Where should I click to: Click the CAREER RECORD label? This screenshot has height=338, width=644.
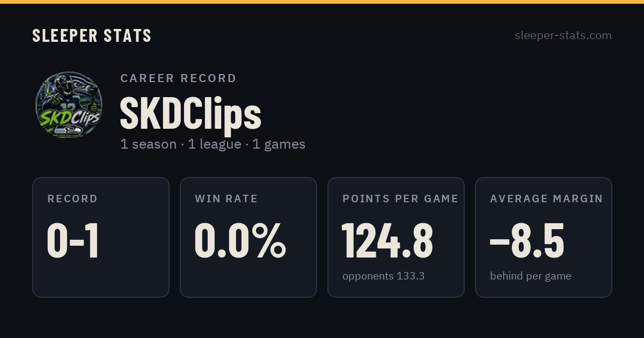[x=178, y=78]
